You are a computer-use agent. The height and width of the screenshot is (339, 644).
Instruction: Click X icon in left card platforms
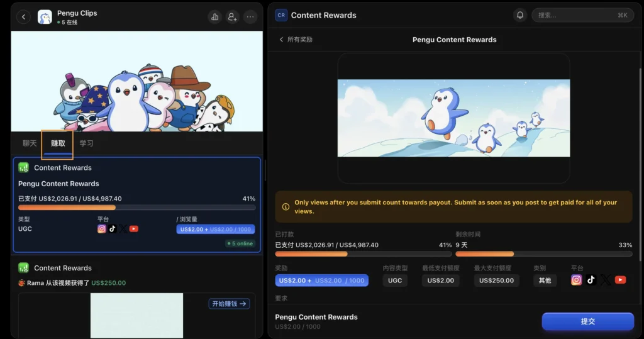[x=123, y=229]
